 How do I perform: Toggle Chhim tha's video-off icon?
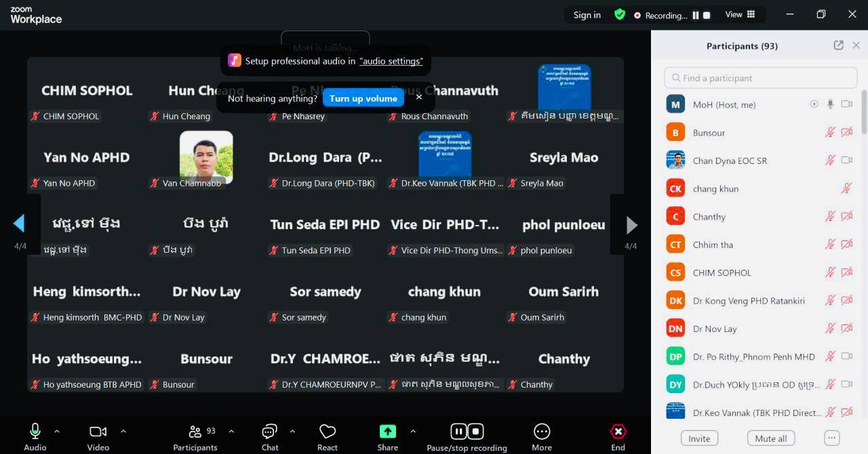(846, 245)
